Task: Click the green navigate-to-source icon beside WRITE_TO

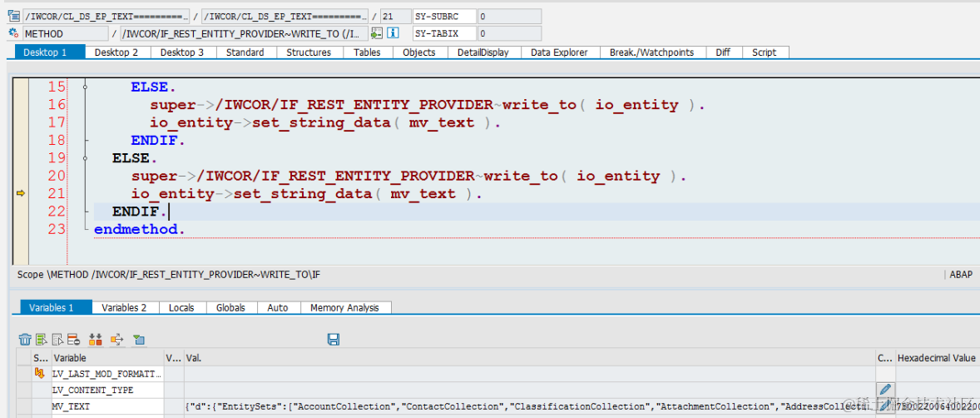Action: pos(376,33)
